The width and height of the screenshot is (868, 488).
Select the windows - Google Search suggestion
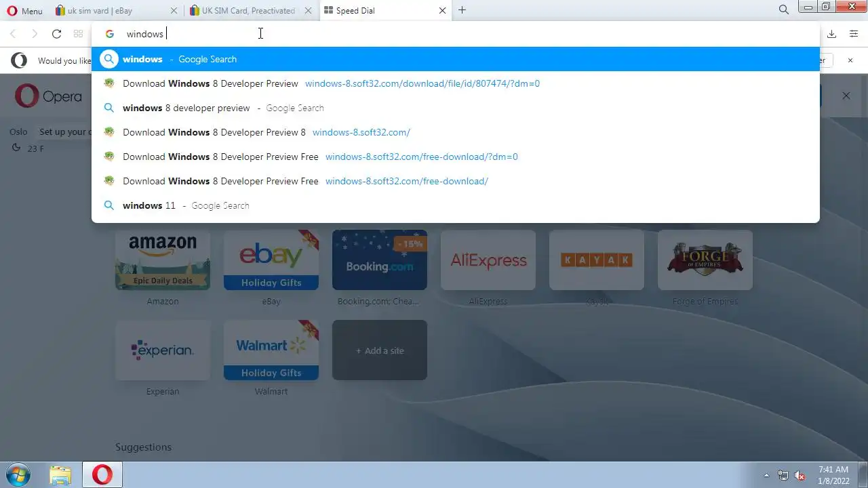click(x=456, y=59)
